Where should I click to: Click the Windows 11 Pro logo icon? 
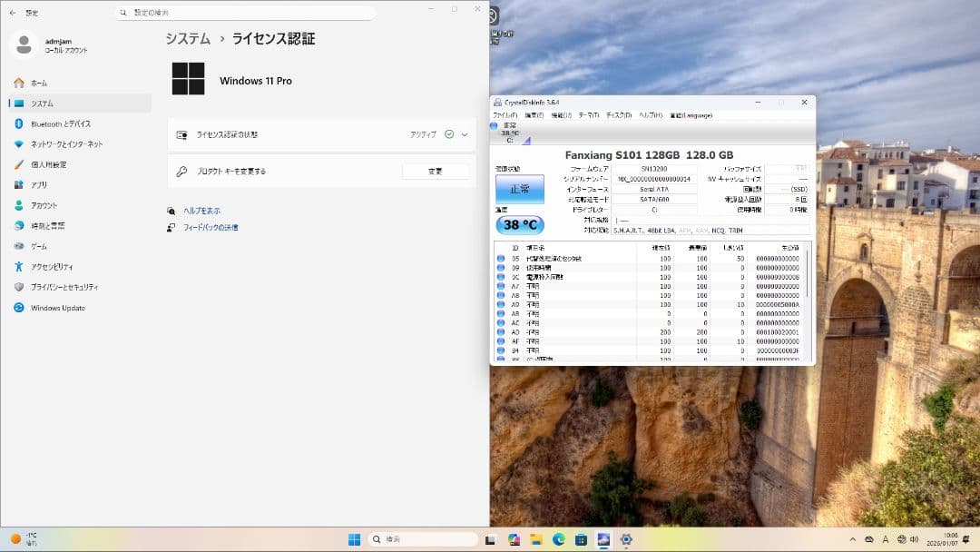187,81
